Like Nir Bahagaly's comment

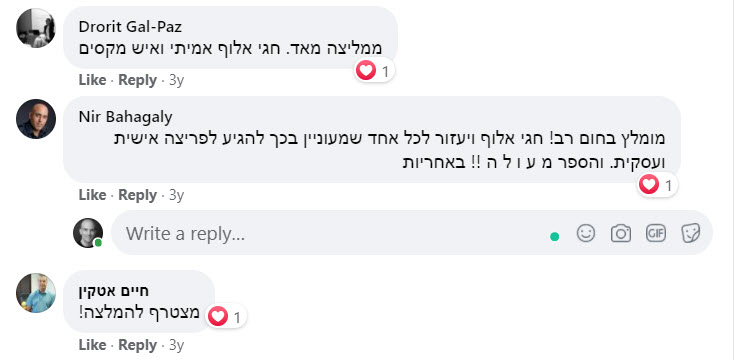tap(92, 195)
